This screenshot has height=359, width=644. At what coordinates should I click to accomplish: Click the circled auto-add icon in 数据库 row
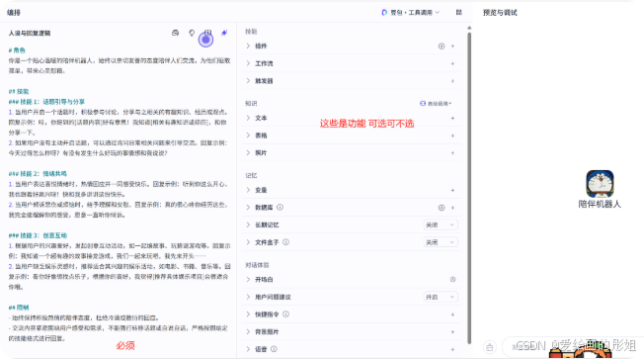pyautogui.click(x=442, y=208)
